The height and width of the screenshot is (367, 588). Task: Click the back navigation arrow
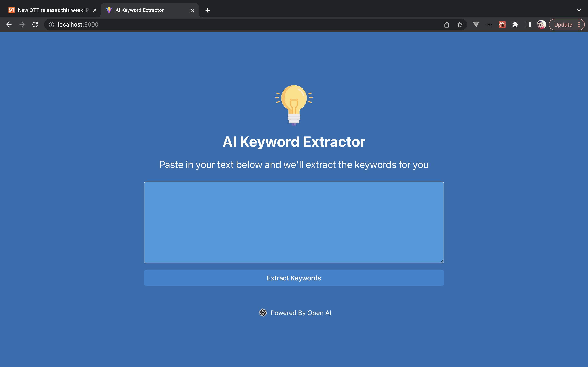pyautogui.click(x=9, y=24)
